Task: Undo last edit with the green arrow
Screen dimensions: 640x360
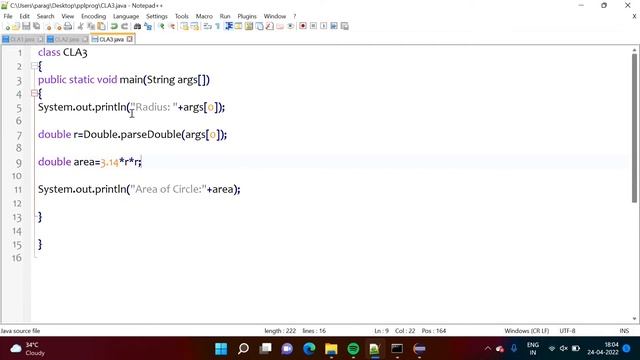Action: pyautogui.click(x=114, y=27)
